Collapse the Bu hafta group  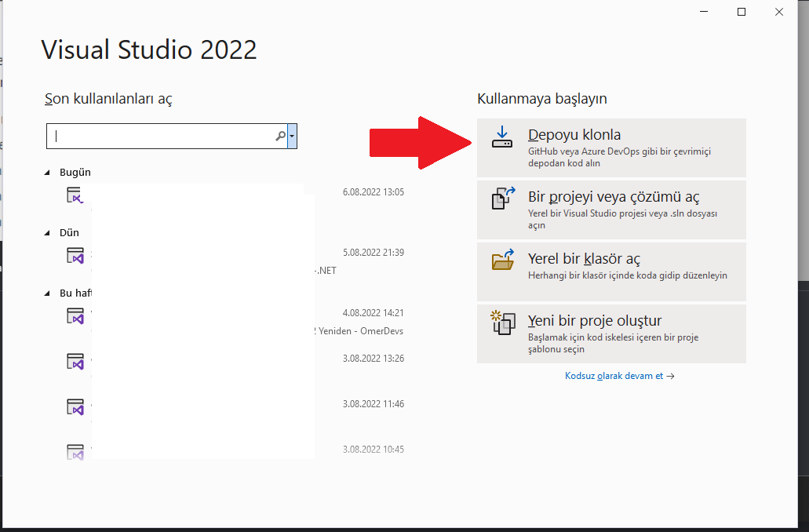47,293
